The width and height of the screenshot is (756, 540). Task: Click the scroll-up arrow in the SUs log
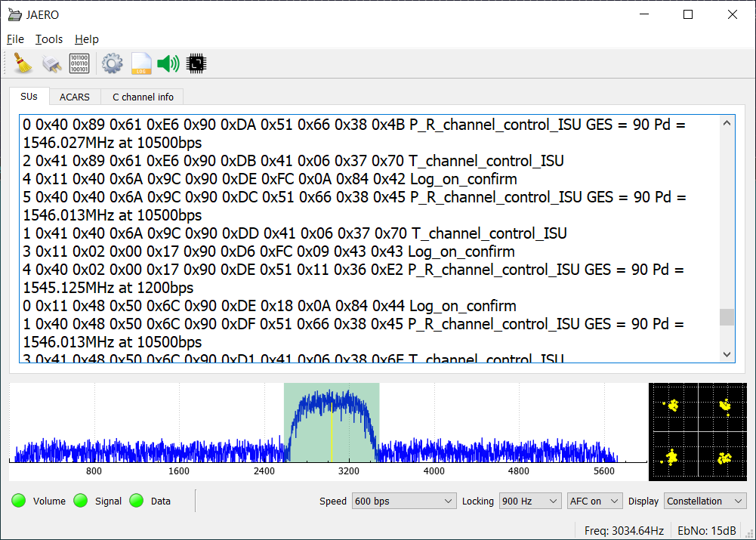point(727,123)
